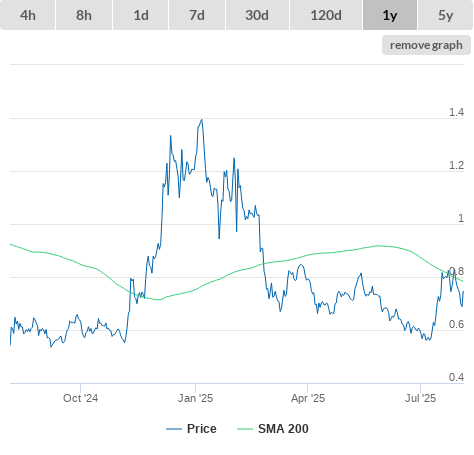Click the Jan '25 axis label

195,398
